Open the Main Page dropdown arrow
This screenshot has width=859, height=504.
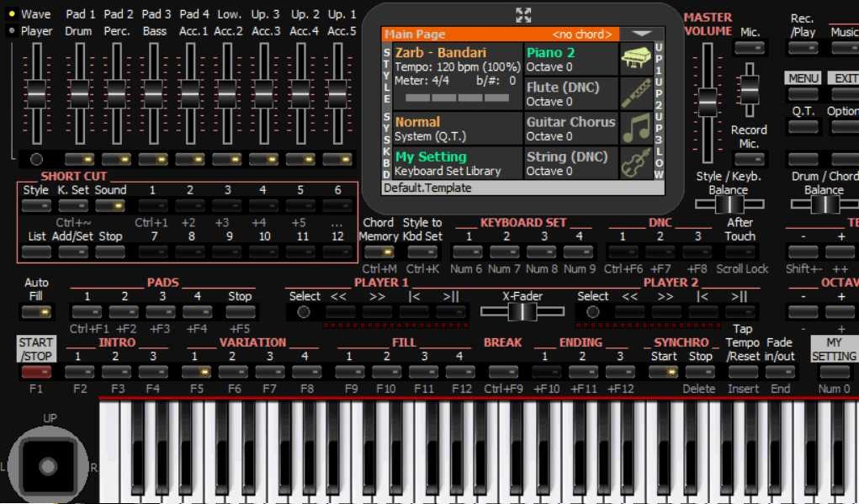pyautogui.click(x=643, y=34)
